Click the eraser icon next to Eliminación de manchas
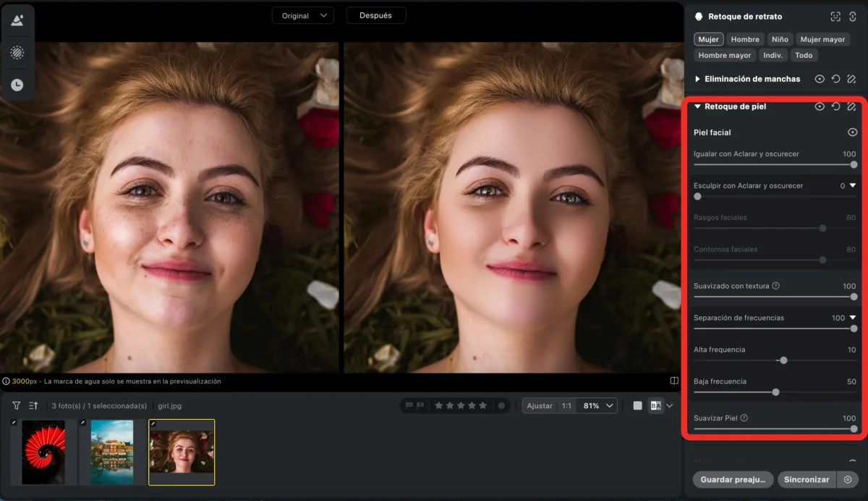 [851, 79]
